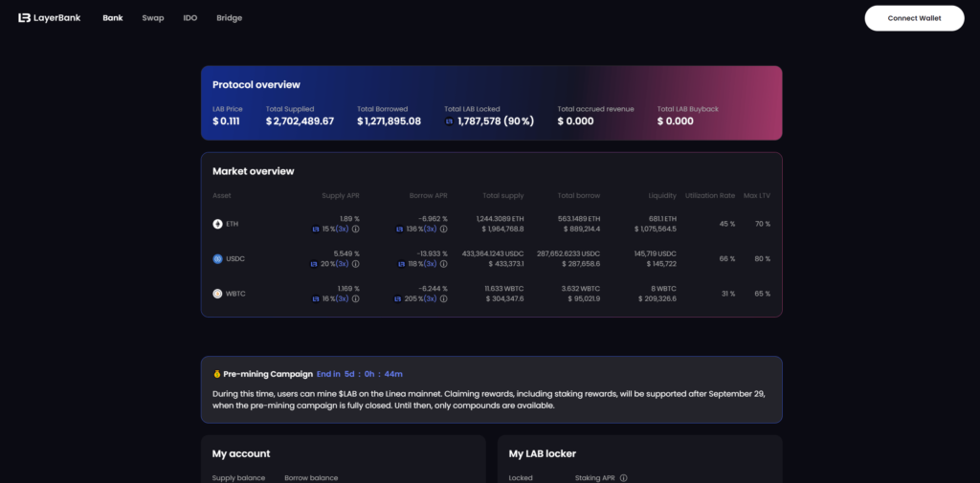Click ETH supply APR info icon
The width and height of the screenshot is (980, 483).
(356, 230)
